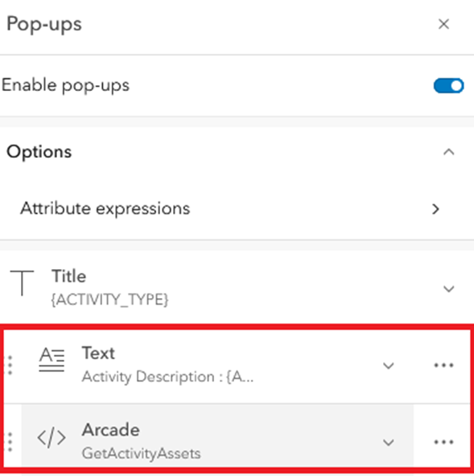This screenshot has height=476, width=474.
Task: Open more options for Text element
Action: (x=443, y=365)
